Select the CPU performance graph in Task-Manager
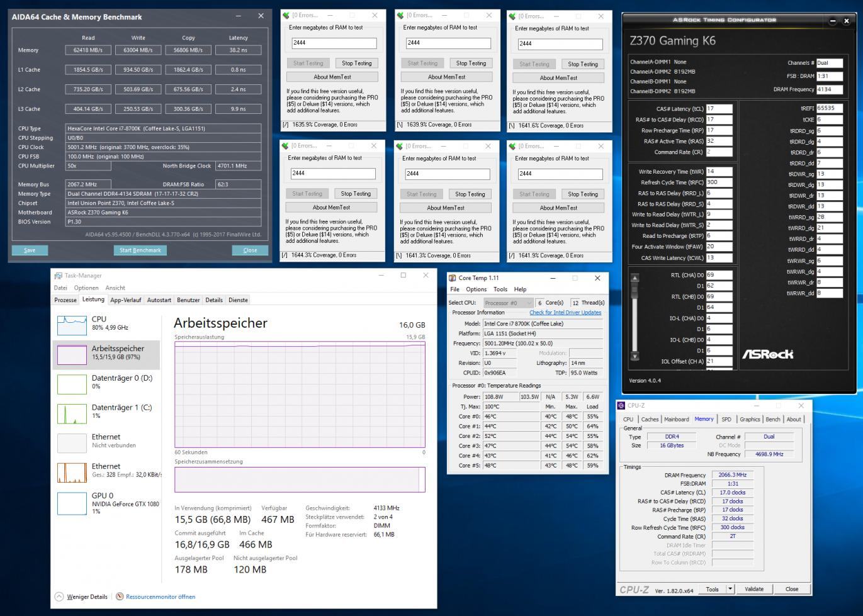 coord(72,325)
